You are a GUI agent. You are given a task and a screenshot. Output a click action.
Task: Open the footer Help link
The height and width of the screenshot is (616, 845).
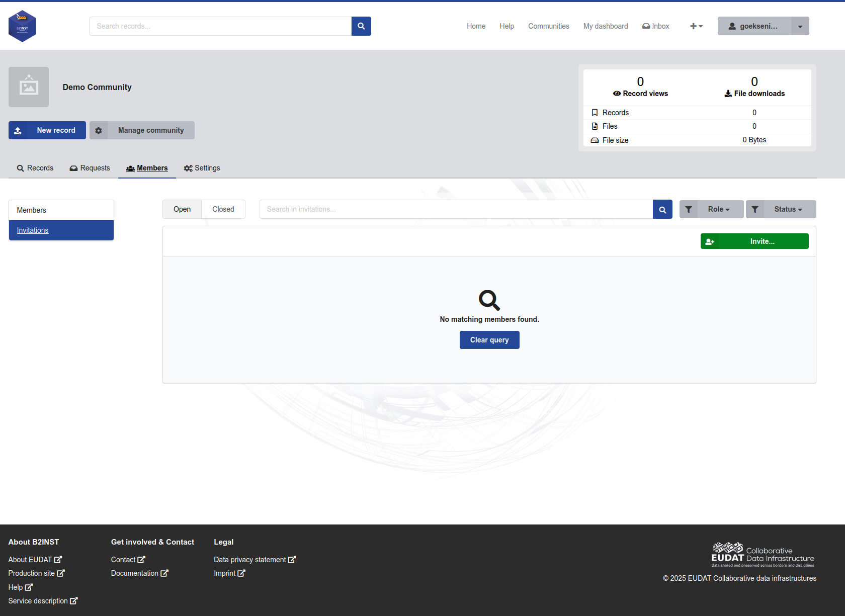pos(21,587)
